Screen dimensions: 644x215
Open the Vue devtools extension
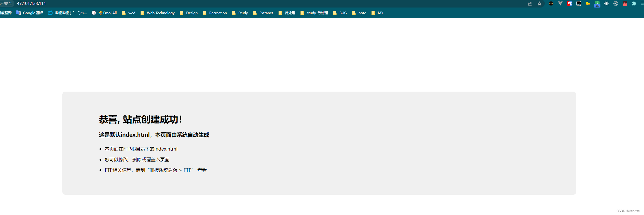(560, 3)
